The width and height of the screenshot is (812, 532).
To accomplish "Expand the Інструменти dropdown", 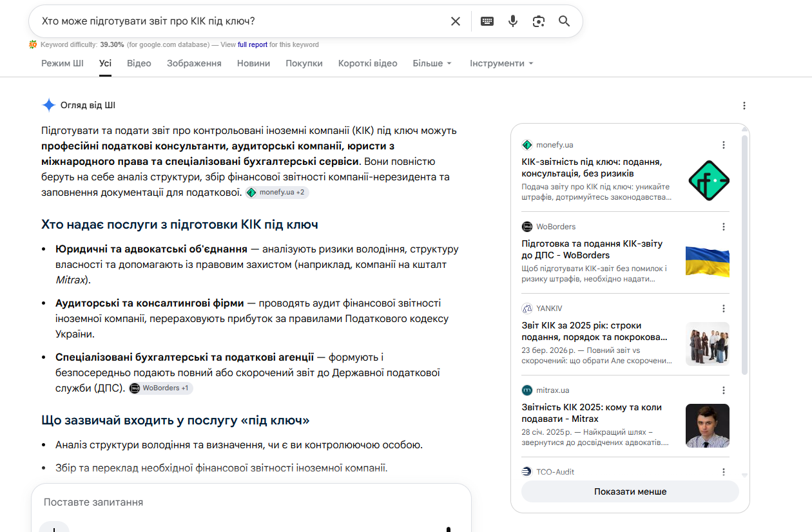I will (x=501, y=63).
